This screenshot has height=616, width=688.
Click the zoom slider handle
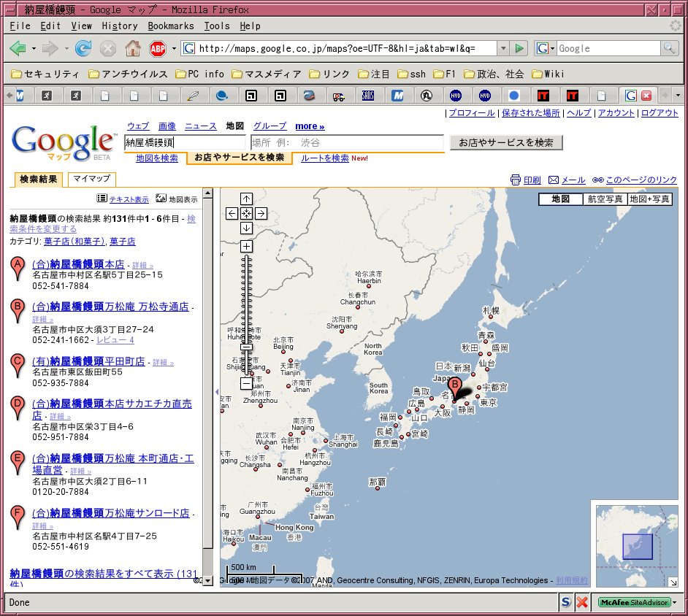click(x=247, y=347)
